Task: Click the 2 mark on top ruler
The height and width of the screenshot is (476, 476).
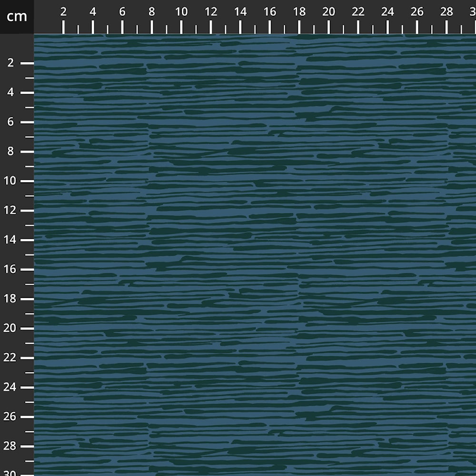Action: 63,12
